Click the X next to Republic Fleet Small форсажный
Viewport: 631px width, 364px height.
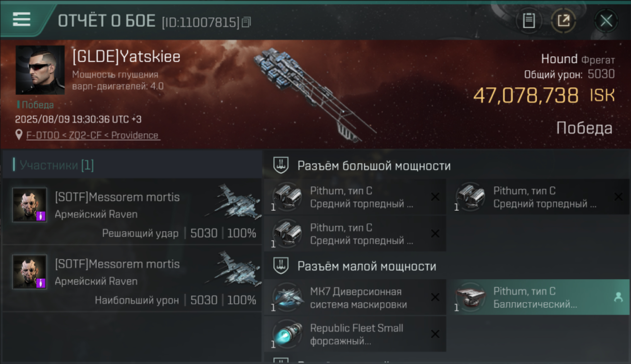(x=435, y=334)
